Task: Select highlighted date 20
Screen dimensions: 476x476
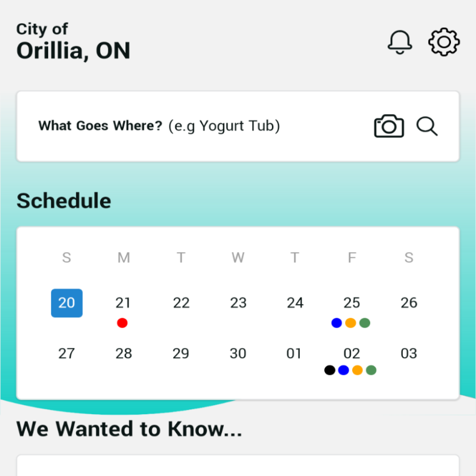Action: coord(67,303)
